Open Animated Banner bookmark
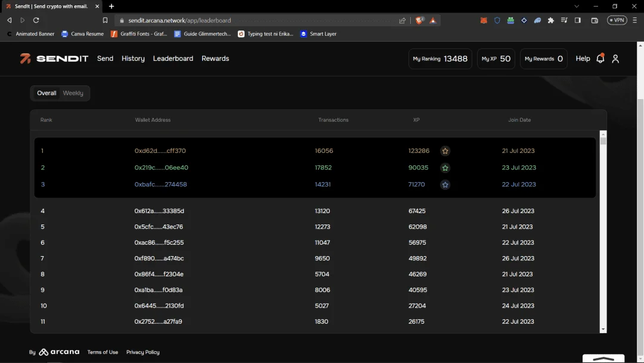 click(30, 33)
